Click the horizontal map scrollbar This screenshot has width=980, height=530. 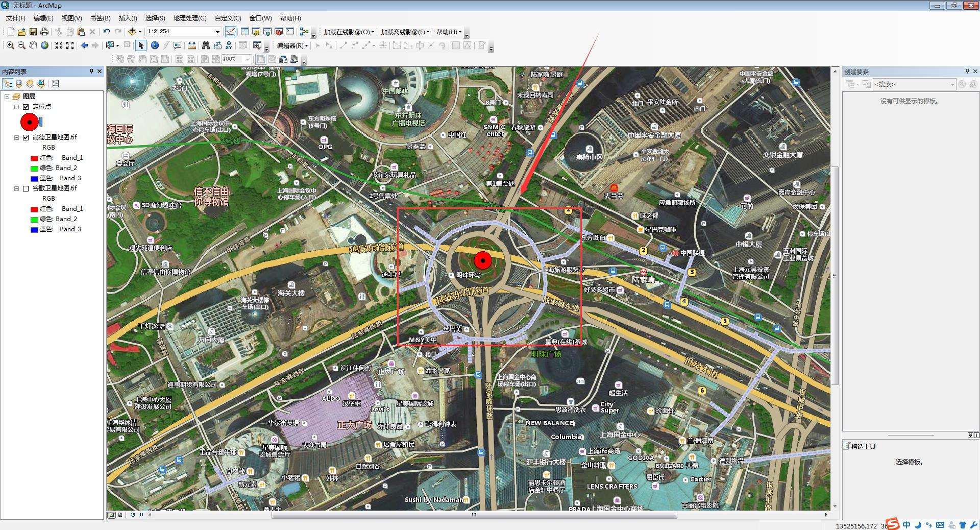coord(474,515)
